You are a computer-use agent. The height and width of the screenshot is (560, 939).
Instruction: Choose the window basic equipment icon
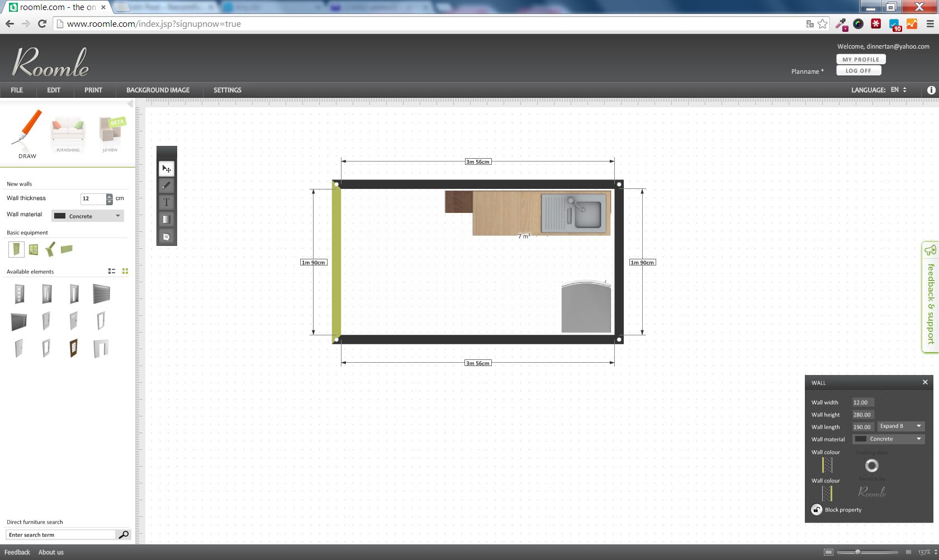point(34,249)
